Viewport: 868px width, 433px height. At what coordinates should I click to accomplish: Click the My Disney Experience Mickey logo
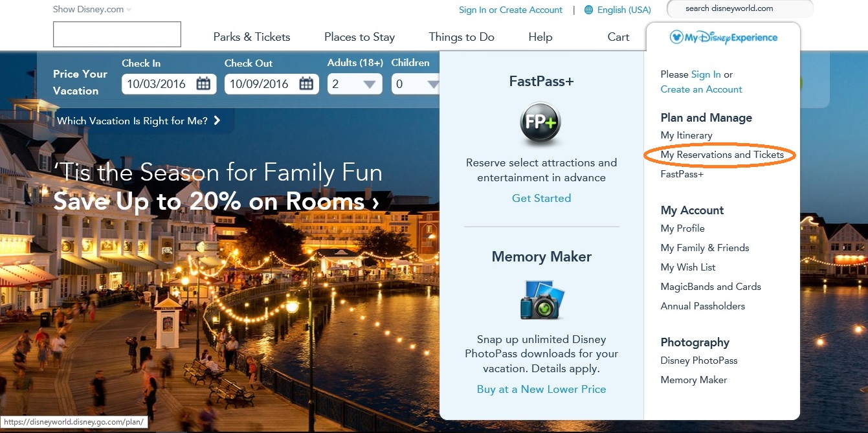pyautogui.click(x=676, y=37)
